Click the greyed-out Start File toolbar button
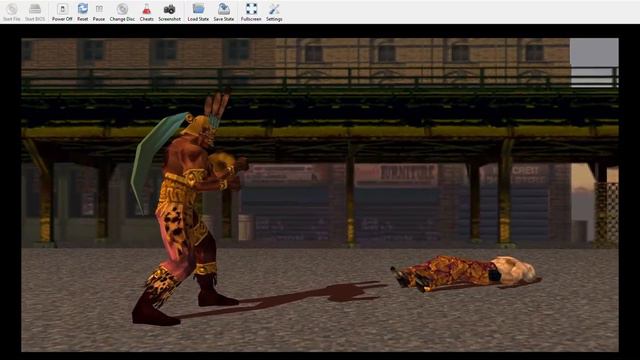The width and height of the screenshot is (640, 360). (11, 12)
